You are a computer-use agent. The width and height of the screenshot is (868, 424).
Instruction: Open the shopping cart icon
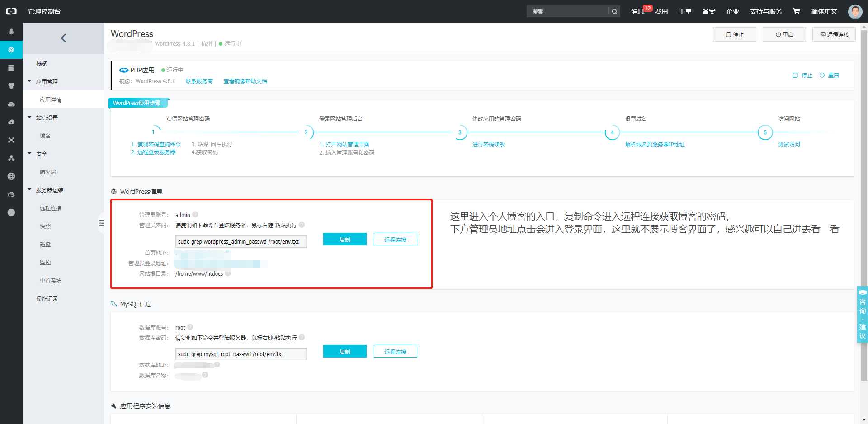tap(797, 11)
